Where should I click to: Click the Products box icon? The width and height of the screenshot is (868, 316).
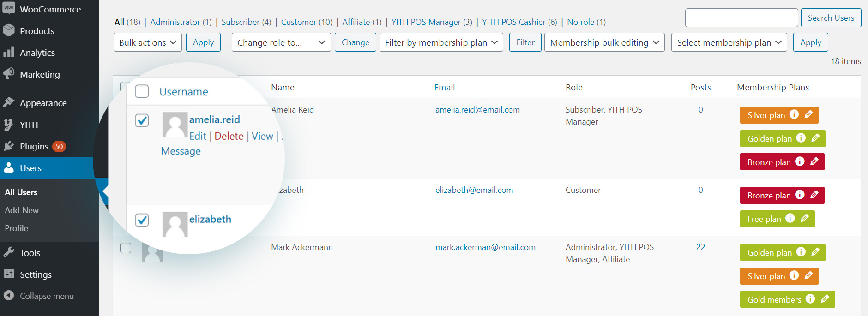[x=9, y=30]
